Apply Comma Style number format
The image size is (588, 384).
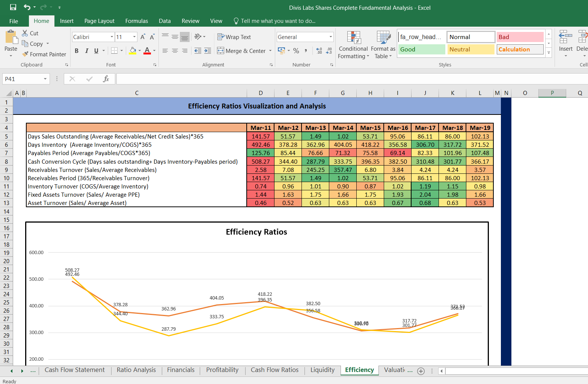(306, 51)
